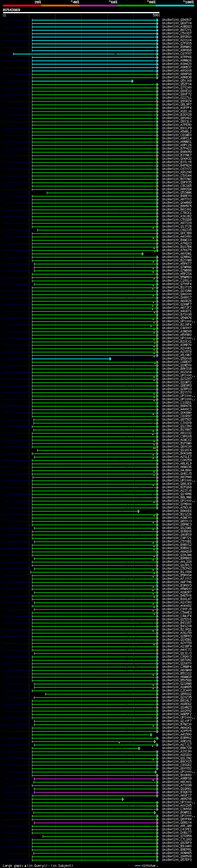Select label UniRef100_A6MZV8
The width and height of the screenshot is (197, 868).
176,799
